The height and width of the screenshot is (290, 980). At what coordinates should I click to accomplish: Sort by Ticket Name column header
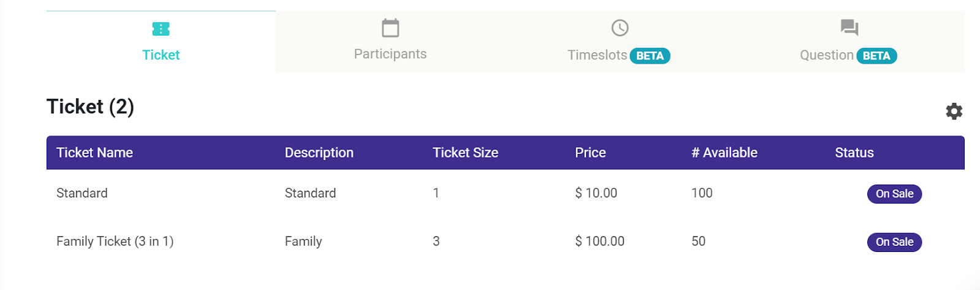(x=95, y=153)
